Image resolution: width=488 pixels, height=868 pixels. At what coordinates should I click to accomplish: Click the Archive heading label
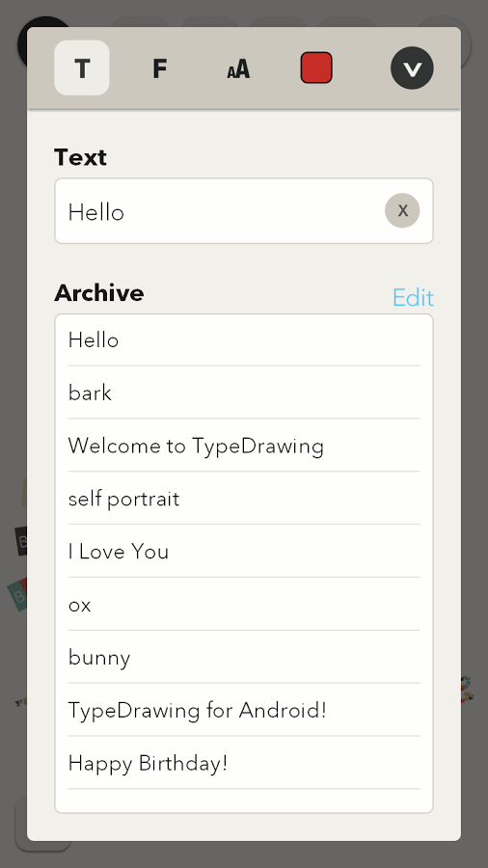[99, 293]
